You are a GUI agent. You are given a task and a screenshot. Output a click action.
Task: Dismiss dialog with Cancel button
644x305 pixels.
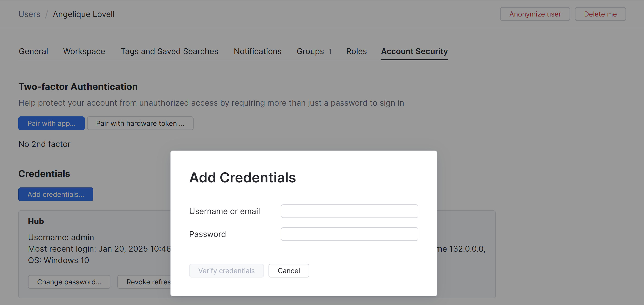point(289,270)
